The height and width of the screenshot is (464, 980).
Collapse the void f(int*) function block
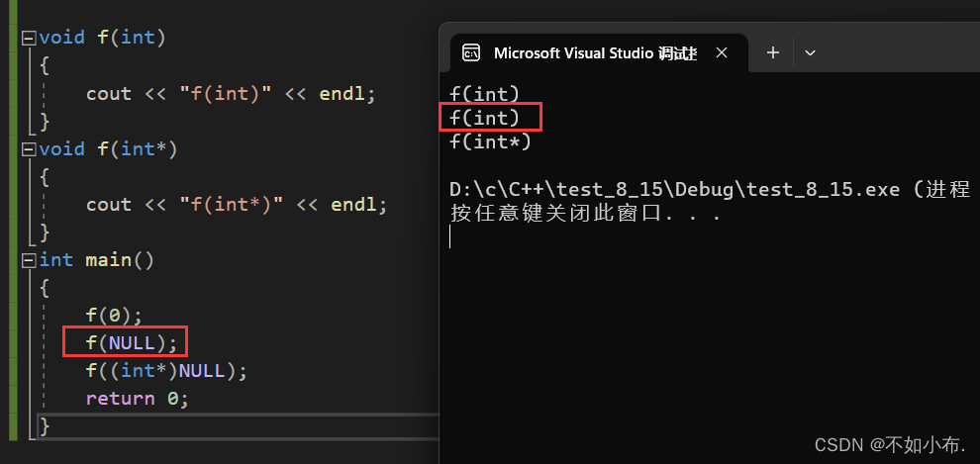tap(28, 149)
